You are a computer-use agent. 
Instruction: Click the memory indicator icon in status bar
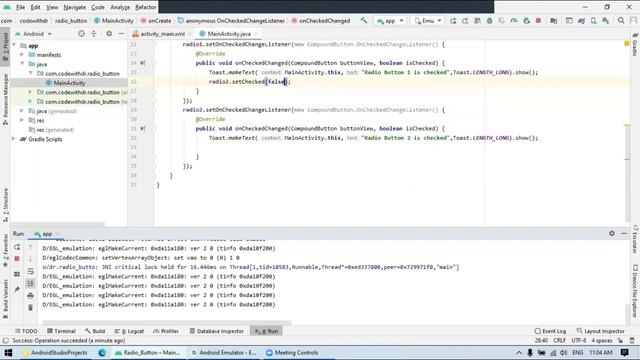click(632, 340)
